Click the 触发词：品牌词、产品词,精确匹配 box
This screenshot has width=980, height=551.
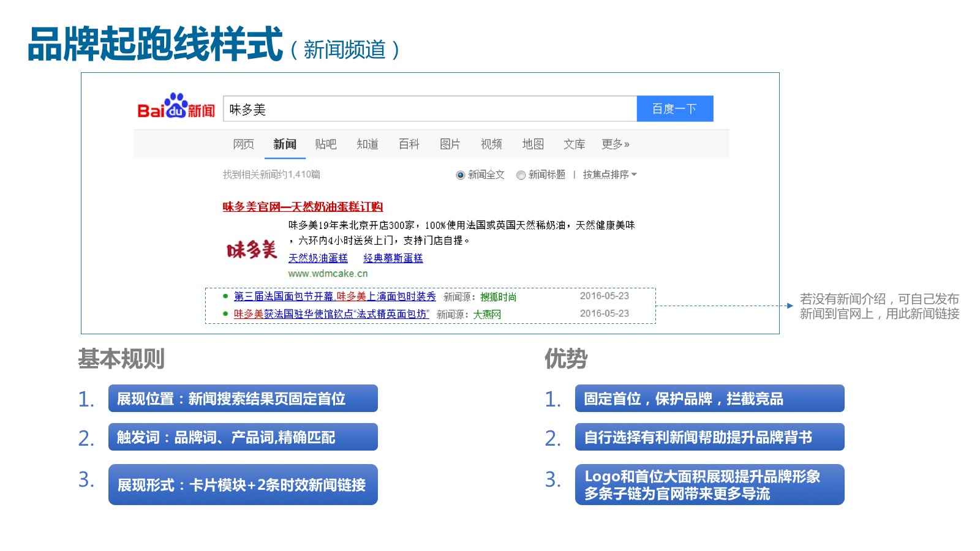point(243,437)
